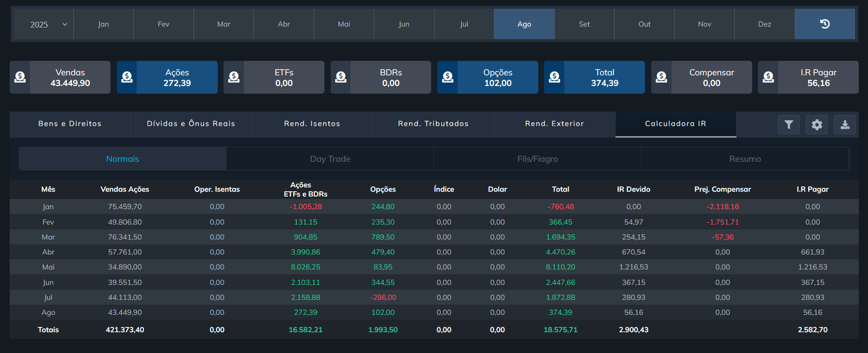Click the history reset icon button
The height and width of the screenshot is (353, 868).
825,24
